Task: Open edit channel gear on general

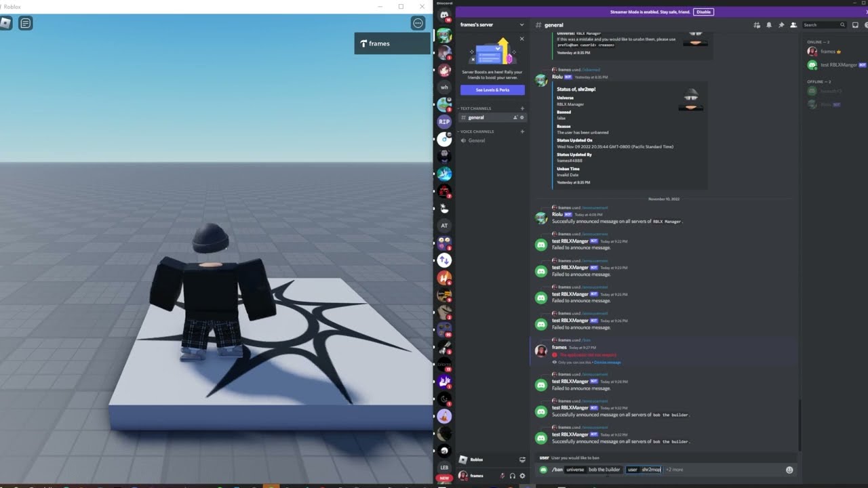Action: 521,117
